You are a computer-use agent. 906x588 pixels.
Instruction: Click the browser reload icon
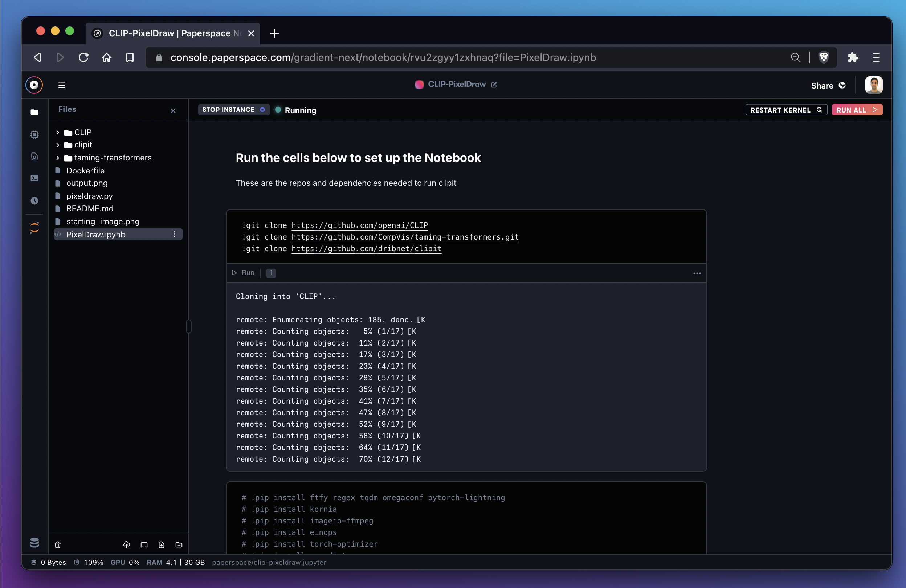coord(84,57)
